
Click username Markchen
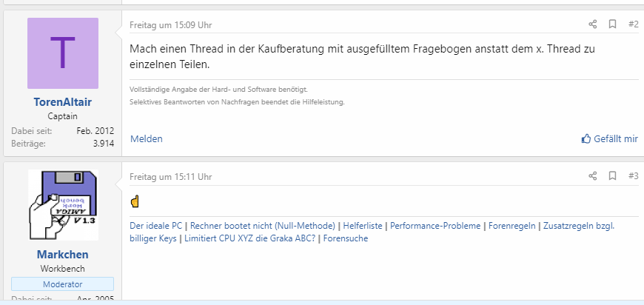point(63,254)
